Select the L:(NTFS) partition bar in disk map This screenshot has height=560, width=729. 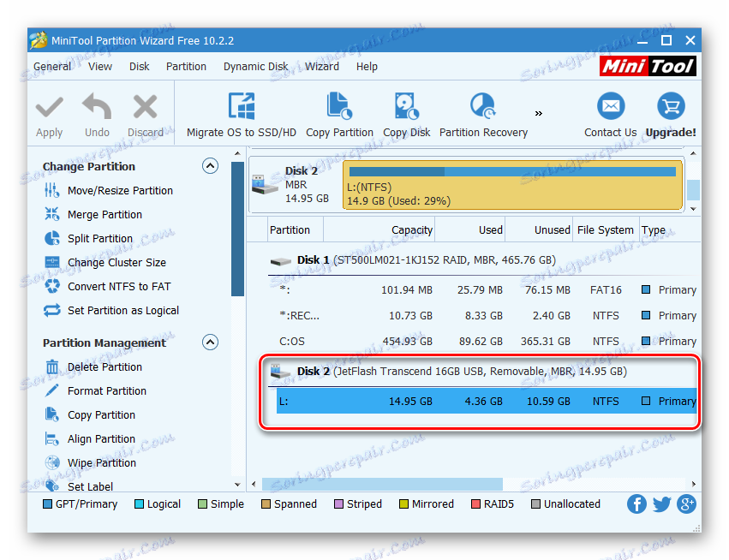pos(512,184)
